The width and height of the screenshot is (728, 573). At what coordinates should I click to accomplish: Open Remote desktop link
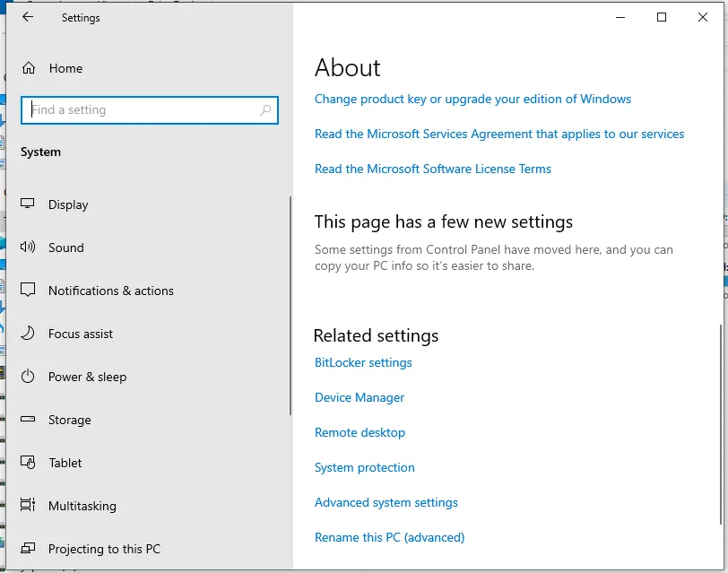tap(360, 432)
